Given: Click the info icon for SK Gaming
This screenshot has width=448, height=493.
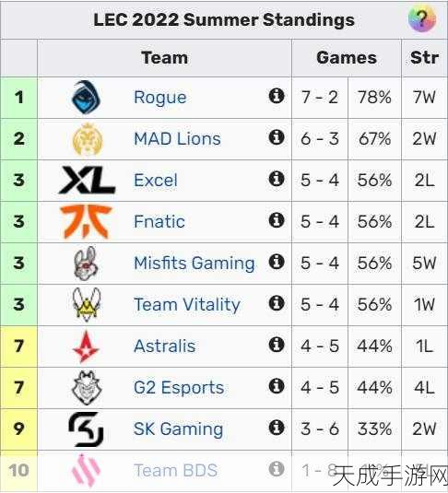Looking at the screenshot, I should (277, 428).
